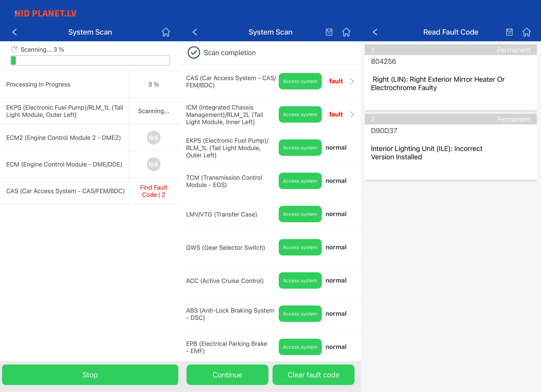Go back from Read Fault Code screen
This screenshot has height=392, width=541.
point(375,32)
